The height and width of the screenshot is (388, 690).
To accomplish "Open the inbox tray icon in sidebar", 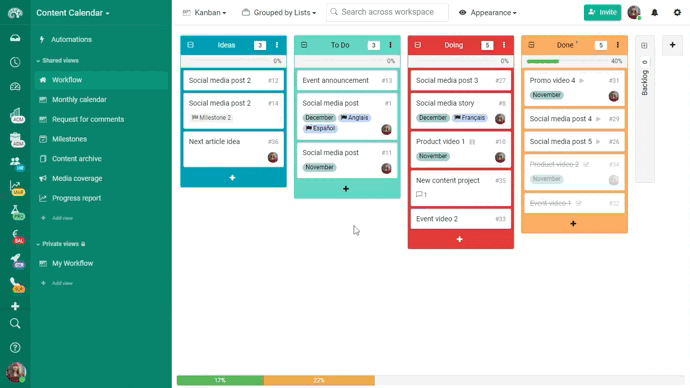I will 15,38.
